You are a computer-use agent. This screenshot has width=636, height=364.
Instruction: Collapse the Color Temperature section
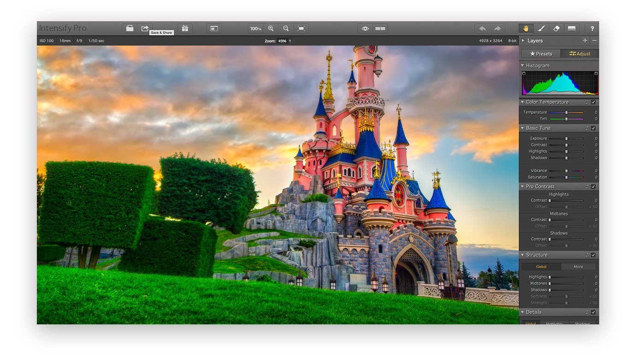tap(523, 102)
